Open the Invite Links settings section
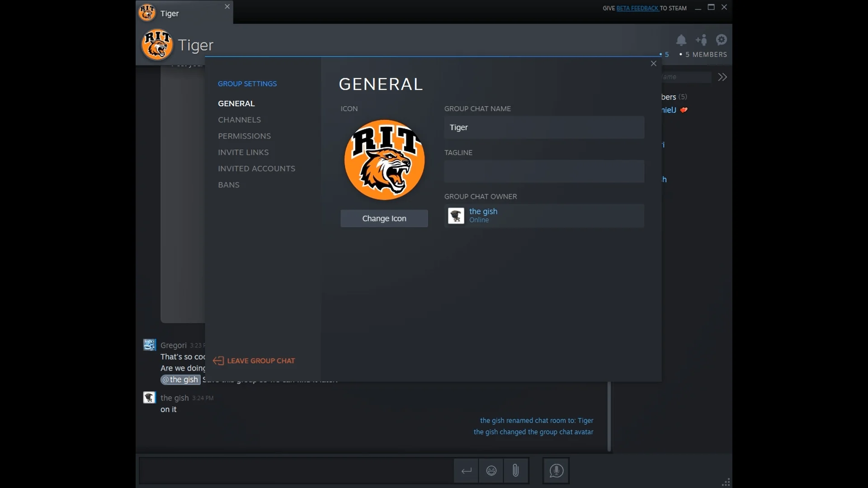Image resolution: width=868 pixels, height=488 pixels. point(243,152)
